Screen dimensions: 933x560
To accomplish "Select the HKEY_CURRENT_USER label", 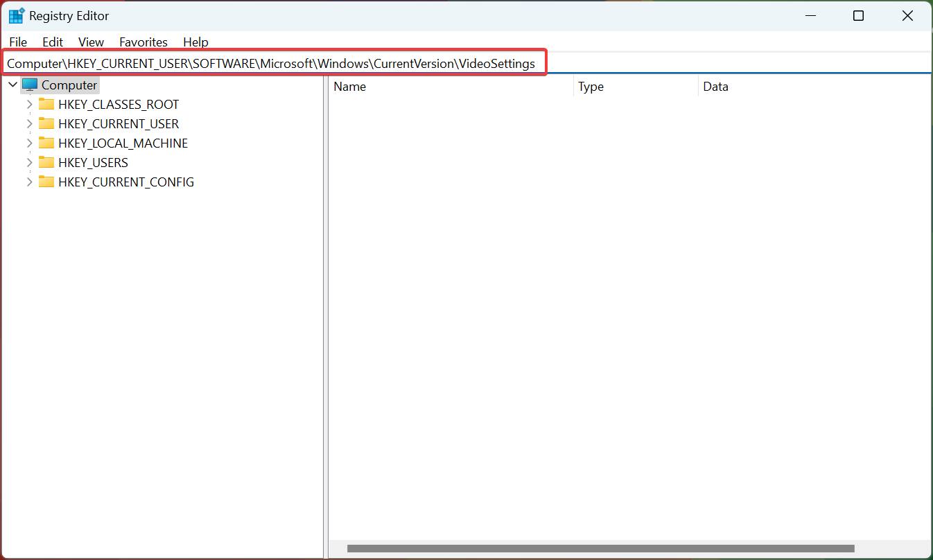I will (119, 124).
